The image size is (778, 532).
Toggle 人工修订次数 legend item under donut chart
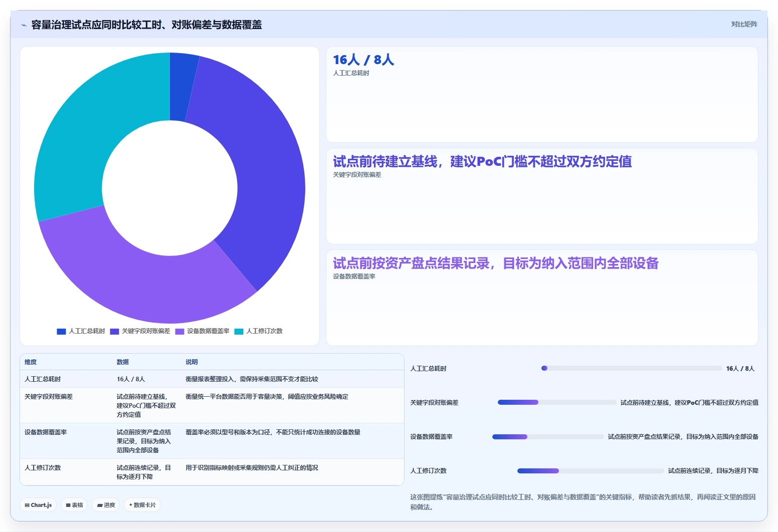[259, 331]
